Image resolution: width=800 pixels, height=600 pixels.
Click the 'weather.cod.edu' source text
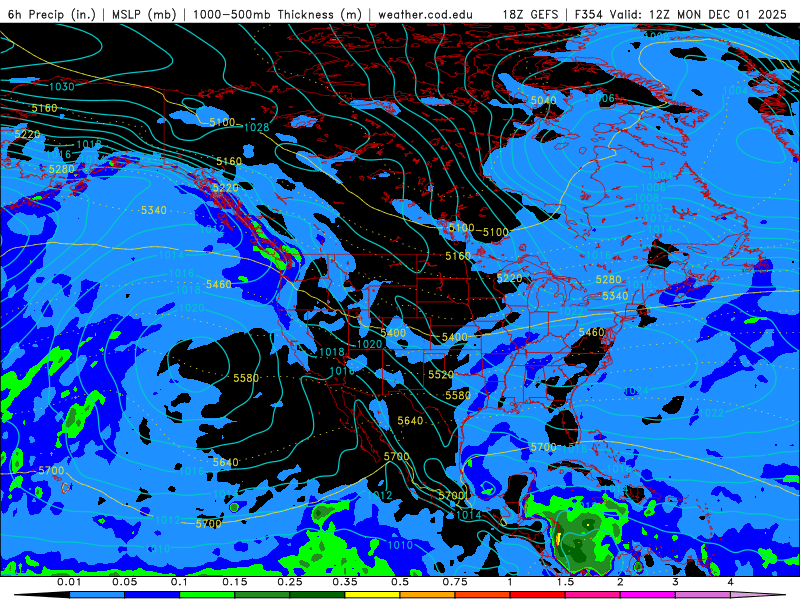pyautogui.click(x=425, y=14)
